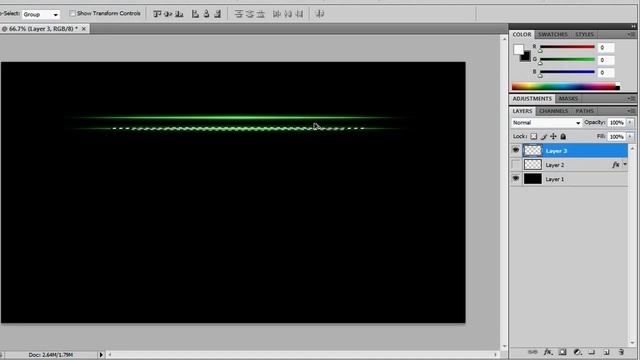
Task: Click Create New Fill or Adjustment Layer
Action: tap(577, 352)
